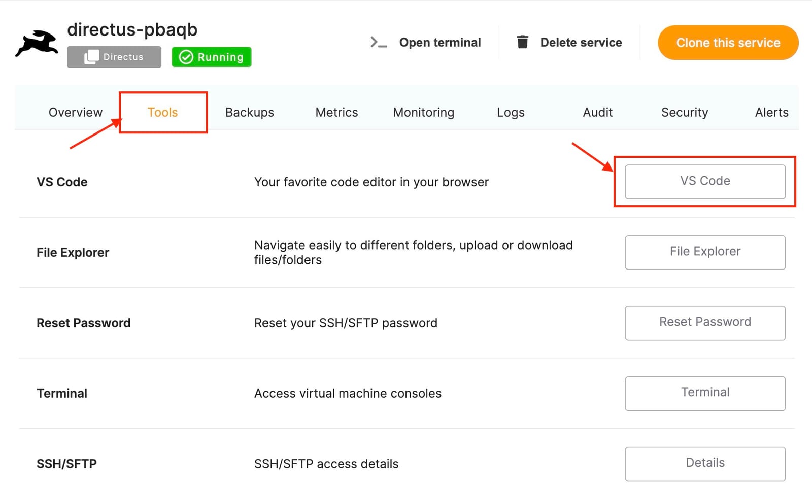Click the trash icon next to Delete service
812x504 pixels.
click(522, 42)
